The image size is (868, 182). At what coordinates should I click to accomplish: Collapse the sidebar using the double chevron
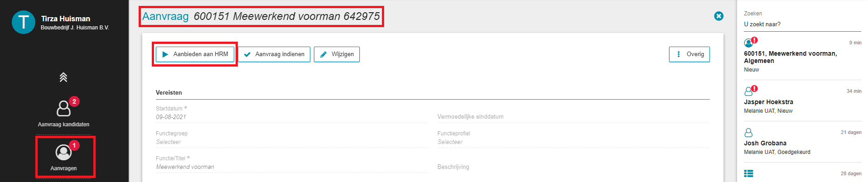pyautogui.click(x=63, y=77)
